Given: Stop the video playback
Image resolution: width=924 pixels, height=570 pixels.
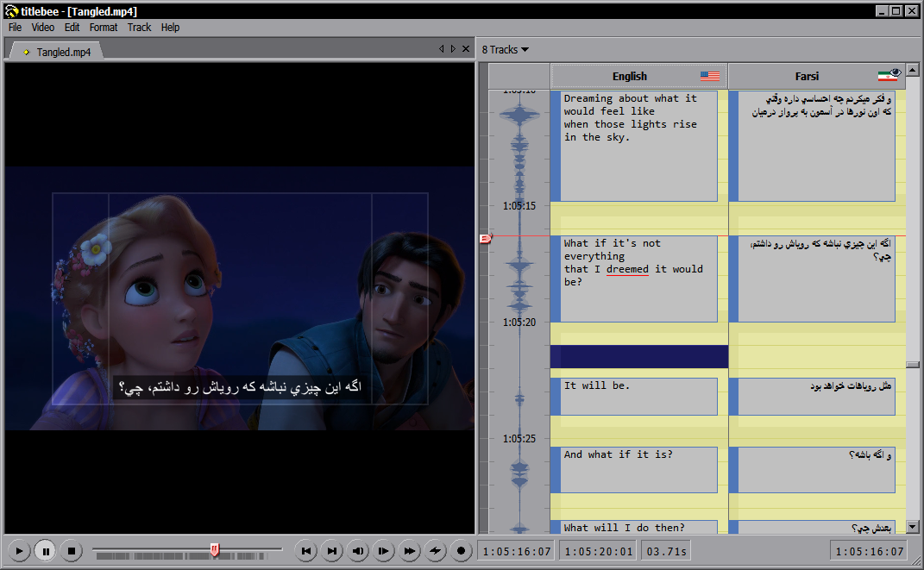Looking at the screenshot, I should 72,551.
